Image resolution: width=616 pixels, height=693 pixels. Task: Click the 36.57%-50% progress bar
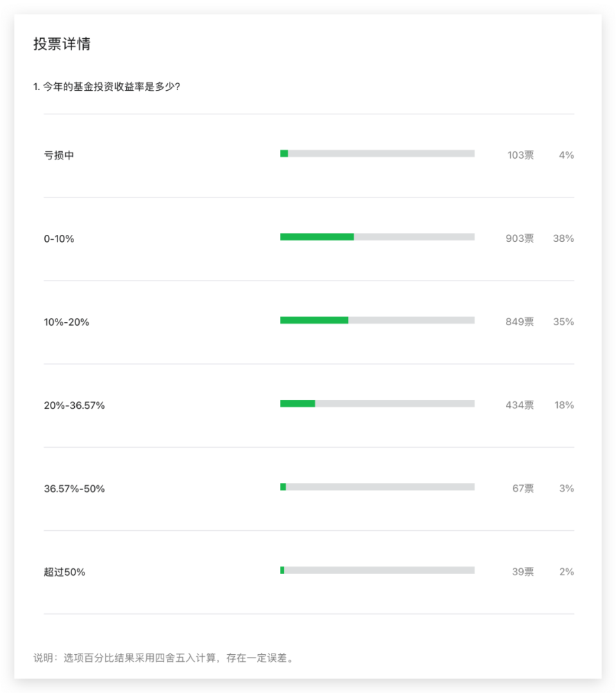pos(378,486)
